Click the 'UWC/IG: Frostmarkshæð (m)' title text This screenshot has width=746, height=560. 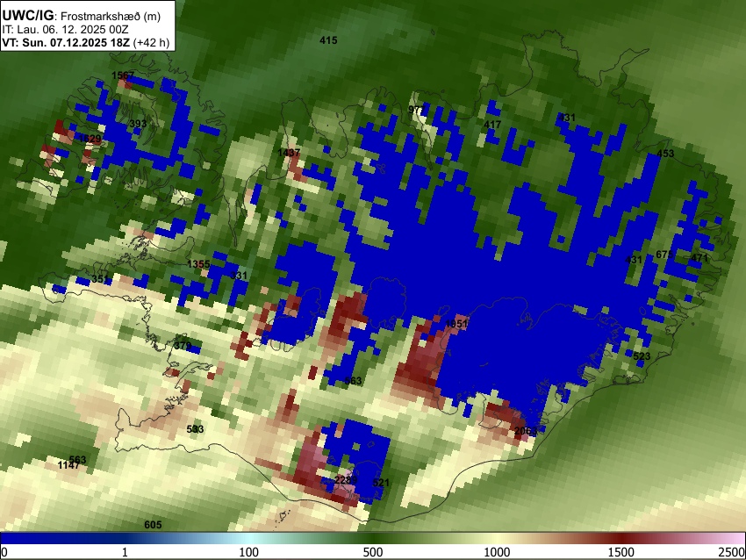tap(82, 16)
